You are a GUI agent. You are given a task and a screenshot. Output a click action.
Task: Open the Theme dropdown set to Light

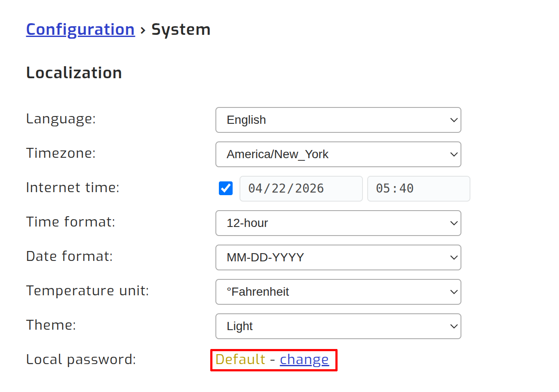click(338, 326)
